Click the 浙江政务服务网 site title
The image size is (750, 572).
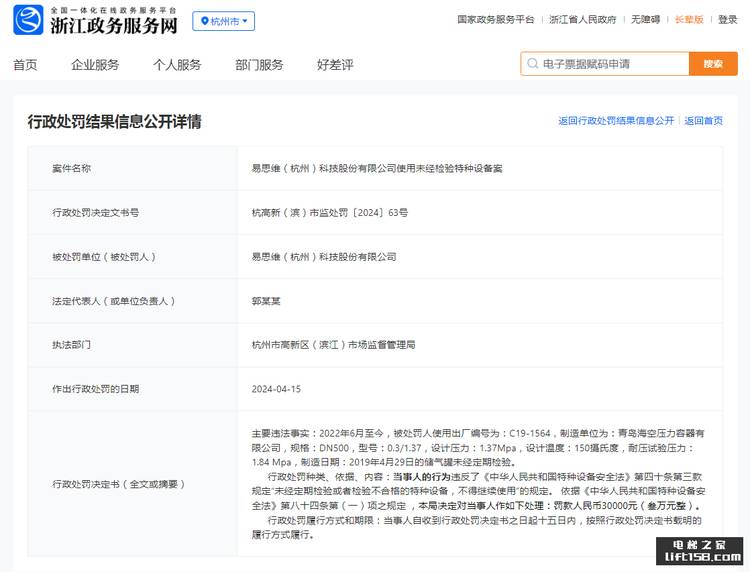tap(114, 25)
